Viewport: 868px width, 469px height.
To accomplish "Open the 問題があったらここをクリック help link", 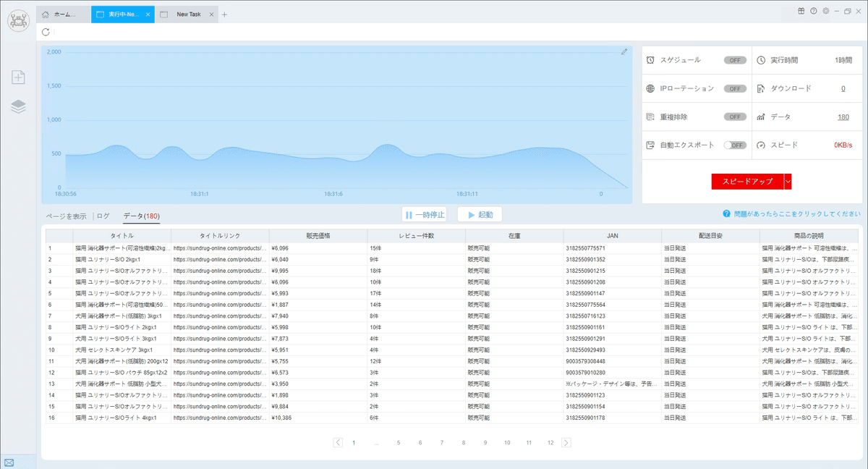I will (796, 214).
